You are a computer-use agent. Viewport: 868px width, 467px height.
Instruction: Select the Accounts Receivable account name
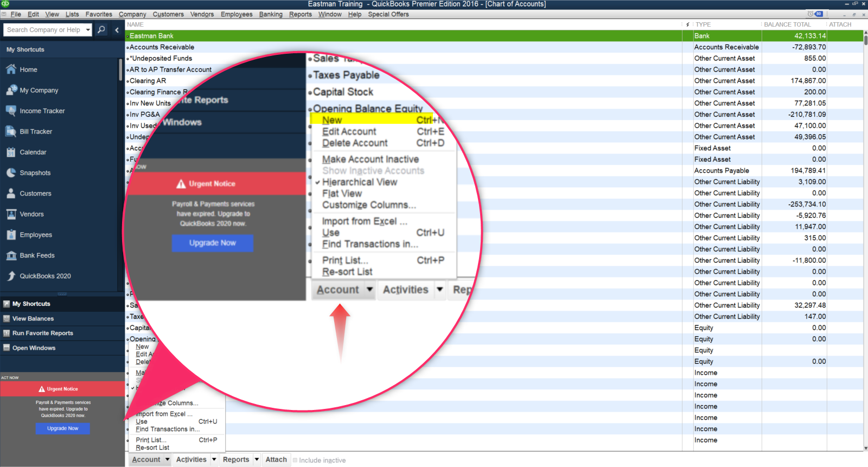(162, 47)
